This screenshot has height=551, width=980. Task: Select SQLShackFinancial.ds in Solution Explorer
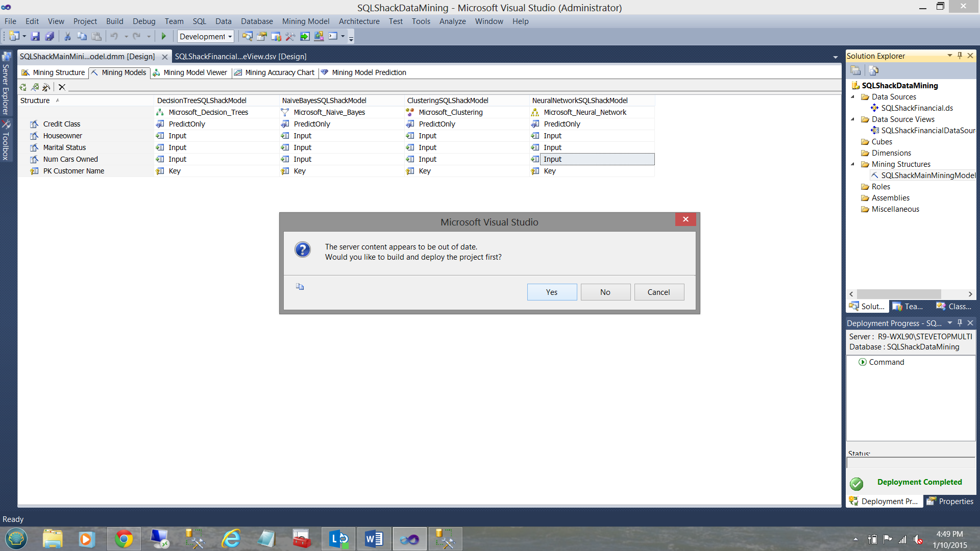pos(917,108)
